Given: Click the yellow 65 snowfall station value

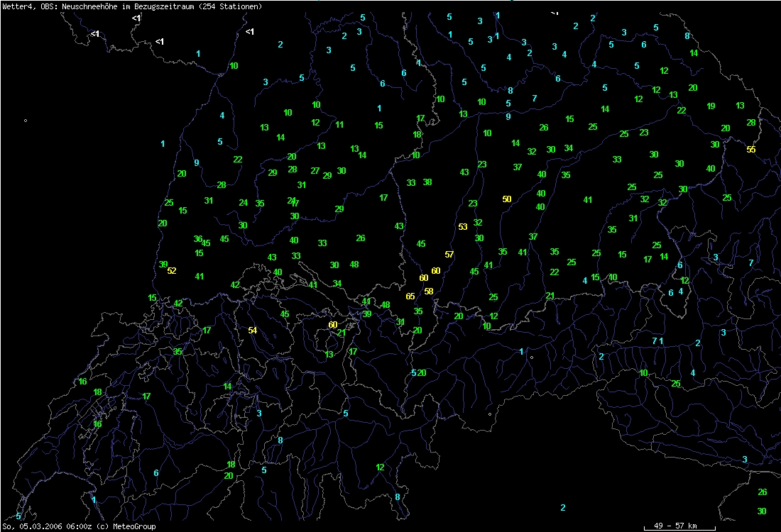Looking at the screenshot, I should 410,297.
